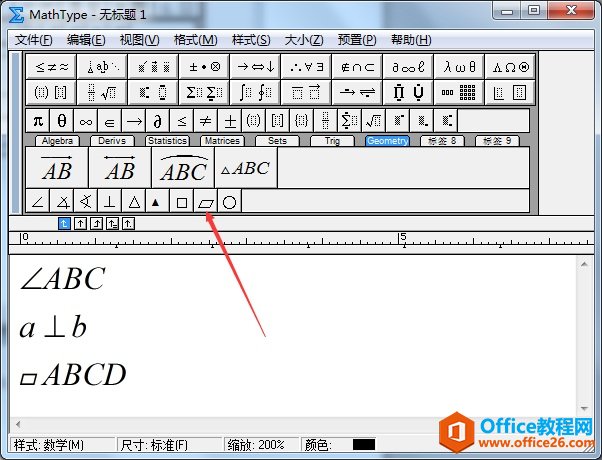The image size is (602, 460).
Task: Select the highlighted left-aligned tab stop button
Action: tap(64, 223)
